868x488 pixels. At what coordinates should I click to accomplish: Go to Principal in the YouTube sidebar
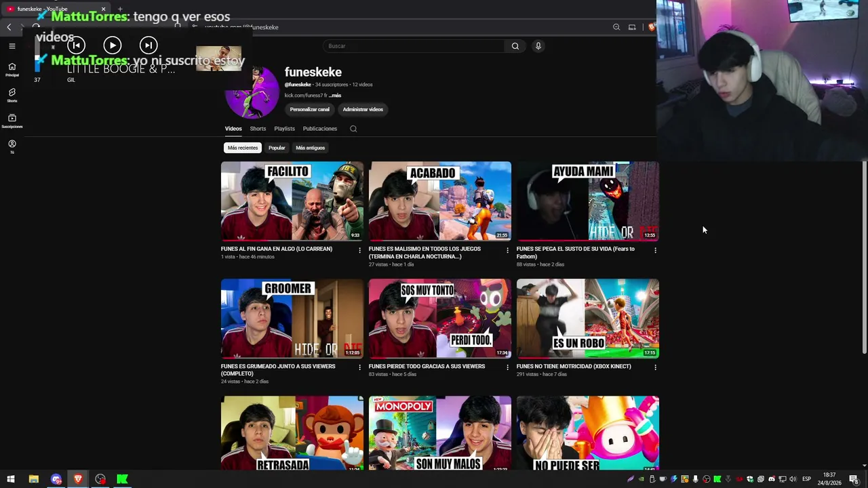[x=12, y=69]
